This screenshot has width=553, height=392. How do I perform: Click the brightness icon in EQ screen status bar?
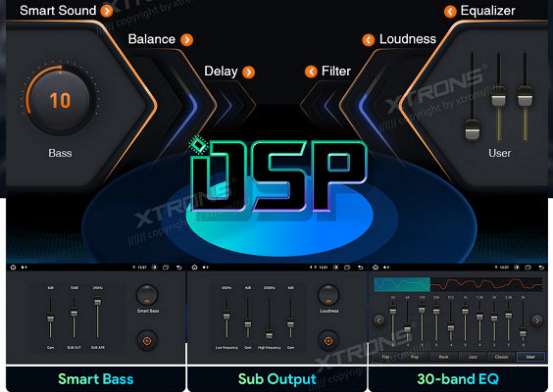517,268
